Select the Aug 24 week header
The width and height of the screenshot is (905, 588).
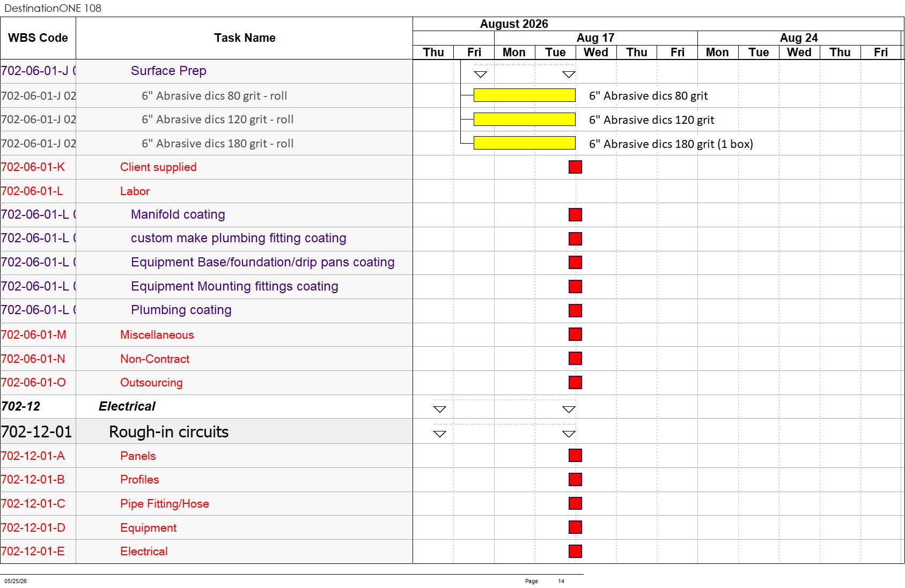(799, 38)
